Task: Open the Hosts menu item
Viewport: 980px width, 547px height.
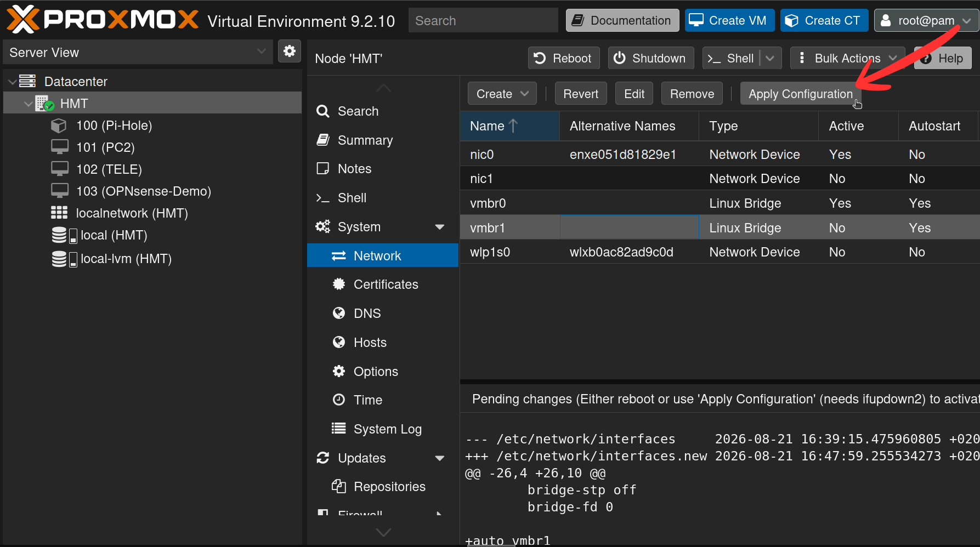Action: pos(383,343)
